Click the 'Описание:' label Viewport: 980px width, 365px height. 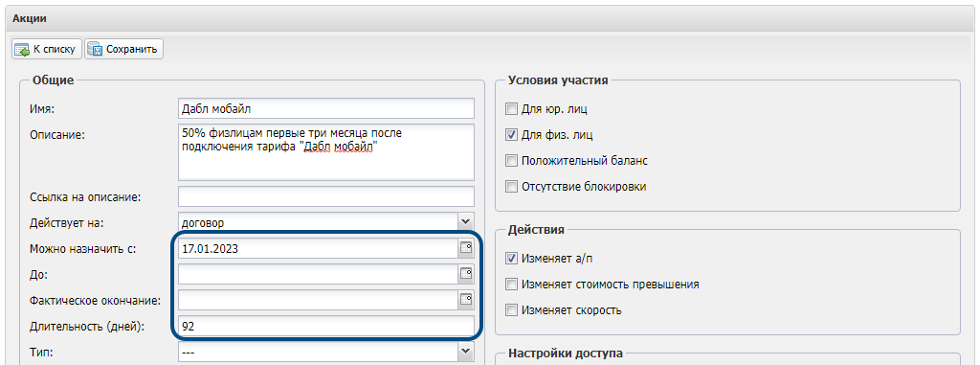[x=56, y=135]
